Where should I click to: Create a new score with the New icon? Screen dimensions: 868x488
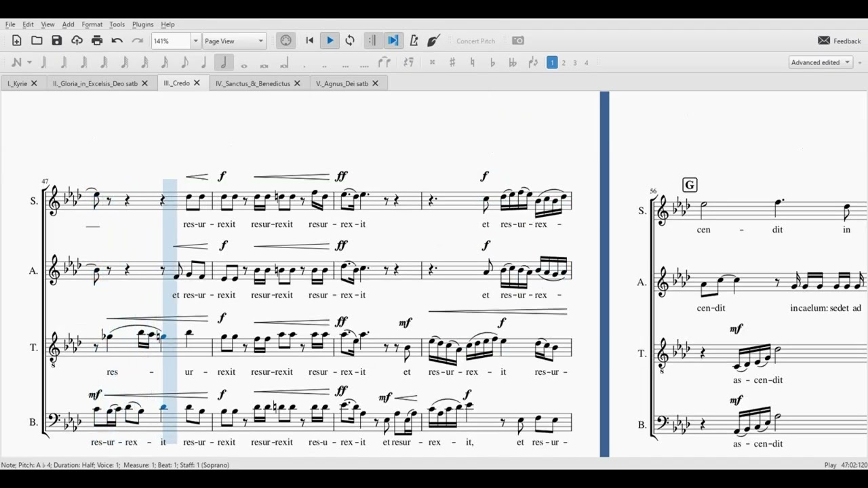coord(17,41)
